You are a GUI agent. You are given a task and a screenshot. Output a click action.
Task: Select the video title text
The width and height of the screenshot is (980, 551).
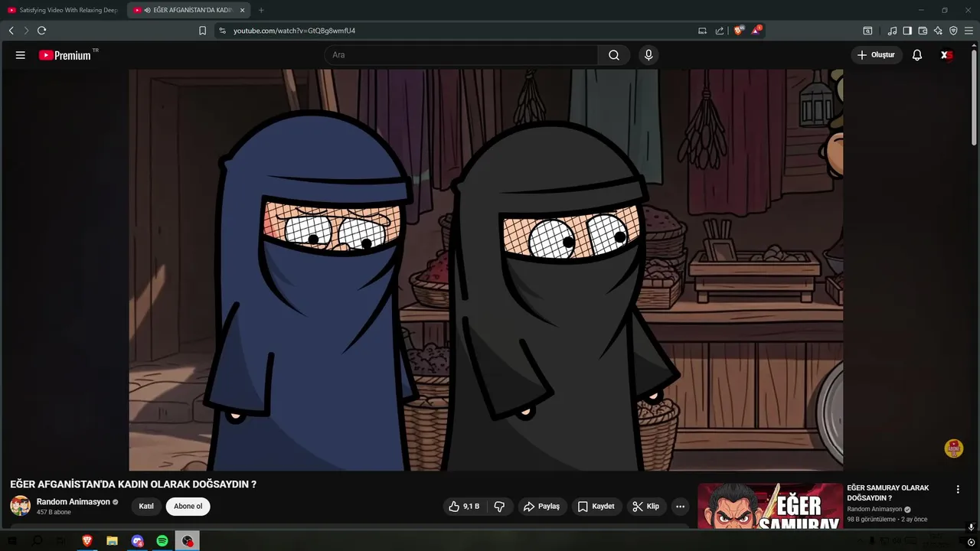pyautogui.click(x=133, y=484)
